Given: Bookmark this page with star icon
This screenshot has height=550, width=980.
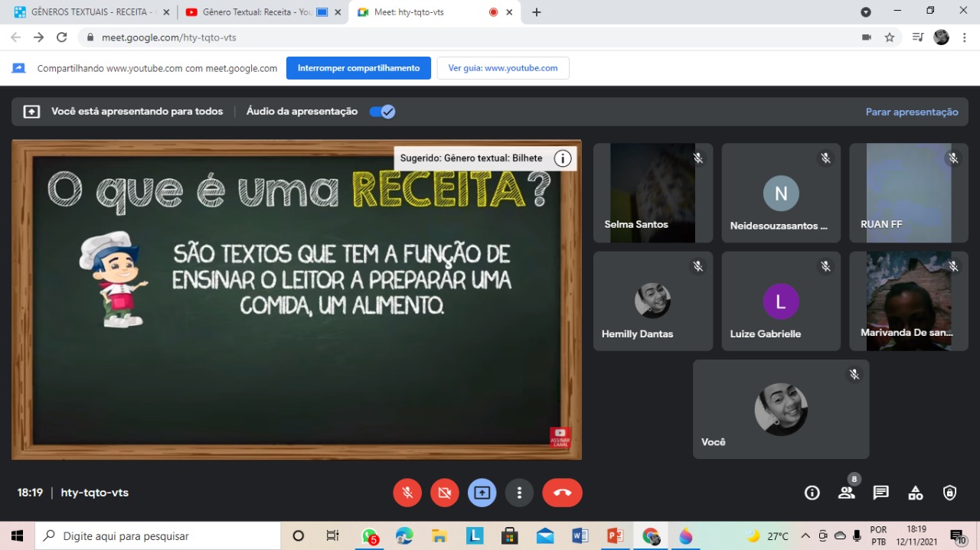Looking at the screenshot, I should pos(890,37).
